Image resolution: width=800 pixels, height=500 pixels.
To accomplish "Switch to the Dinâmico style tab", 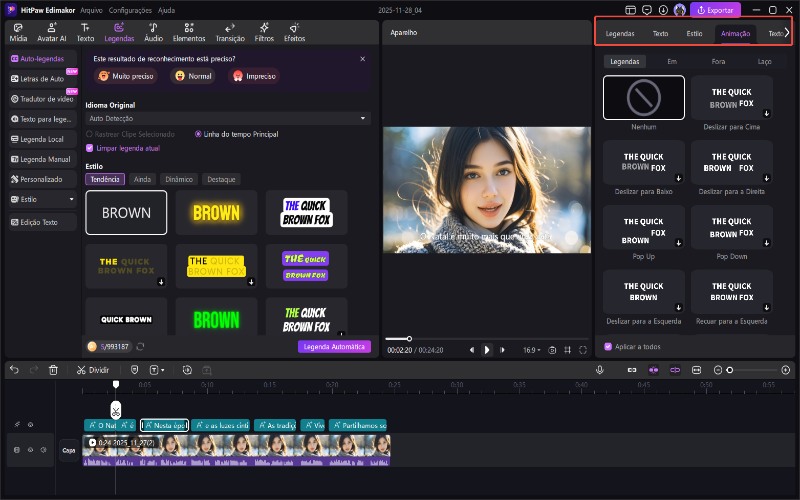I will (179, 179).
